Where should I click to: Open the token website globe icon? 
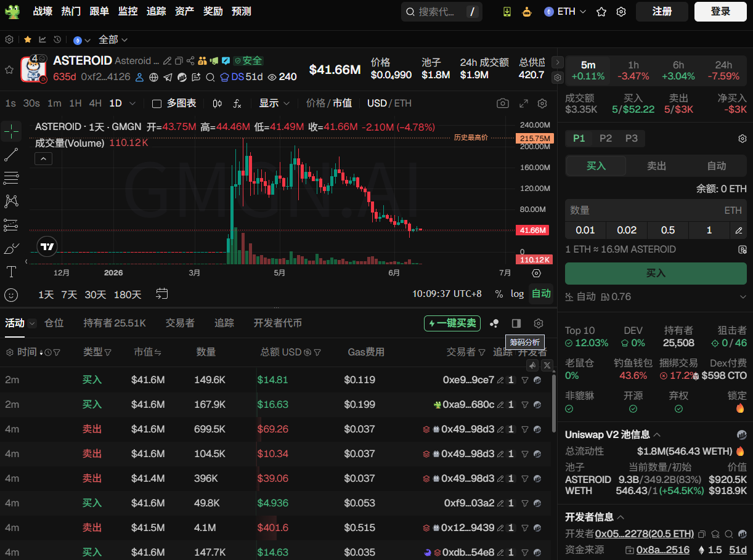153,77
